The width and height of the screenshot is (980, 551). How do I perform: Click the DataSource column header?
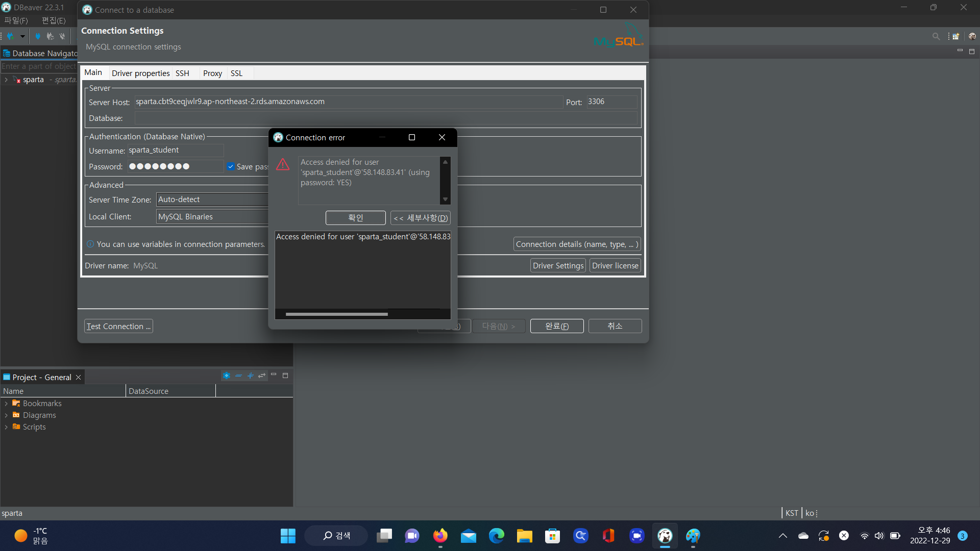170,391
